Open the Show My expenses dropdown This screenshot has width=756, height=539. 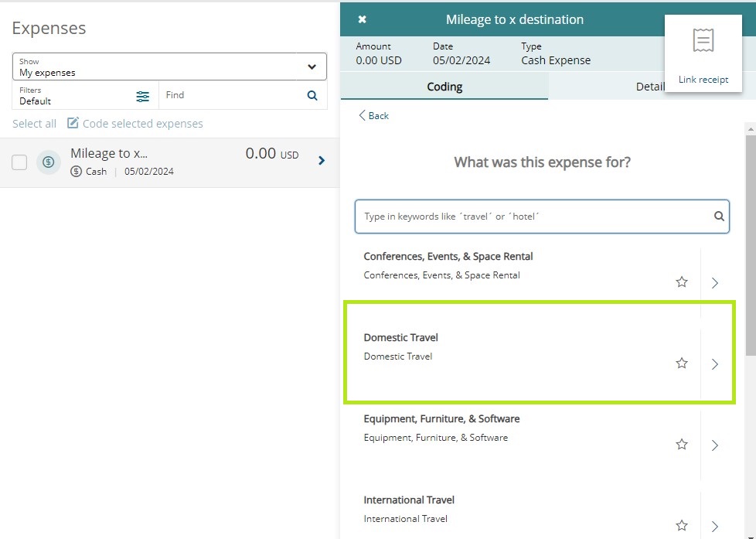312,67
